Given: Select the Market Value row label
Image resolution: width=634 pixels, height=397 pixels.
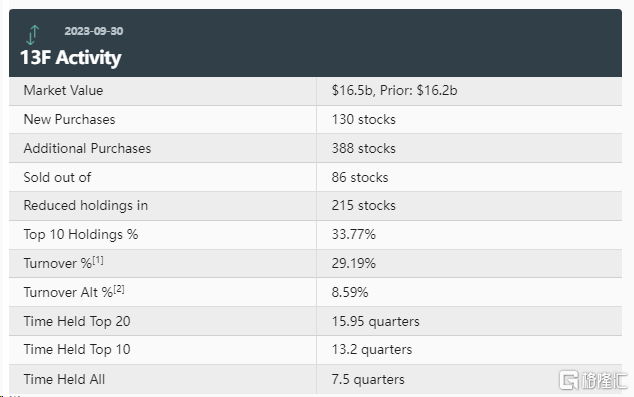Looking at the screenshot, I should tap(63, 90).
